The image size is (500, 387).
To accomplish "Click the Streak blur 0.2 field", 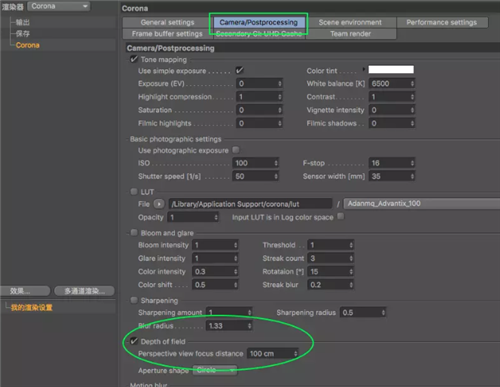I will [x=331, y=285].
